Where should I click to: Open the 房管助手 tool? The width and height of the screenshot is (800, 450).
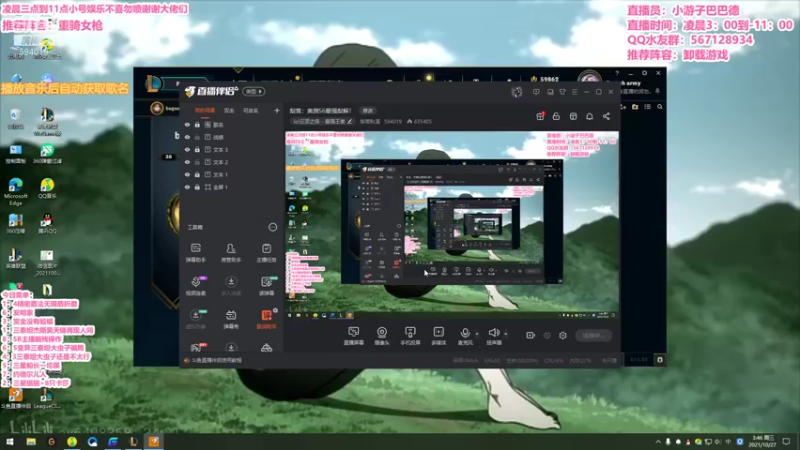pyautogui.click(x=231, y=253)
